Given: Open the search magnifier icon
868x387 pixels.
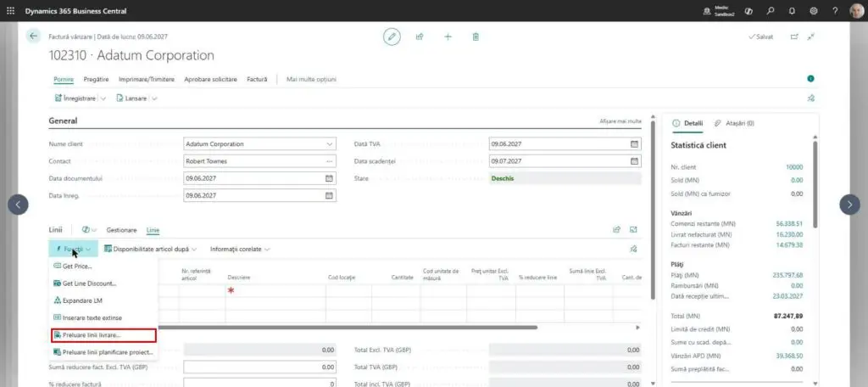Looking at the screenshot, I should [x=771, y=10].
